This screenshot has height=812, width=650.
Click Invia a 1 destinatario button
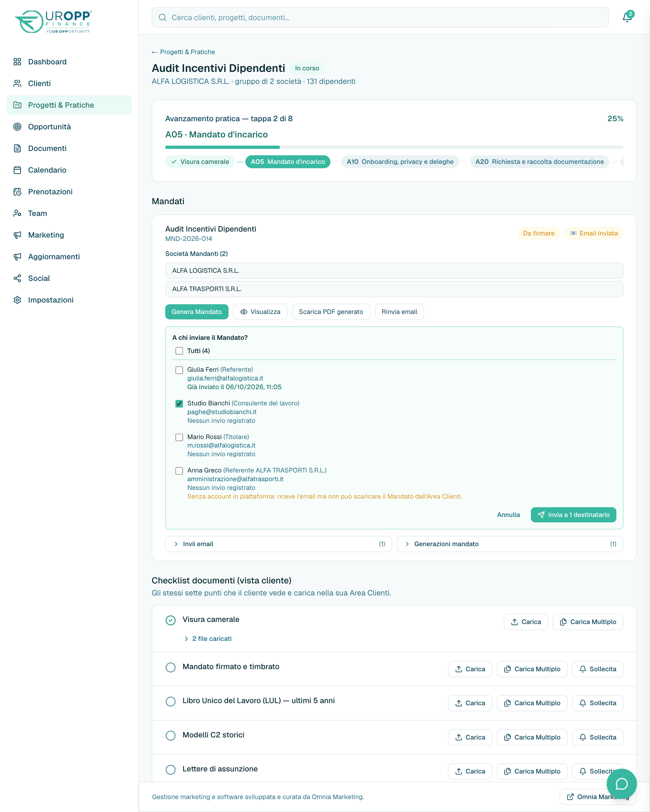(x=573, y=515)
